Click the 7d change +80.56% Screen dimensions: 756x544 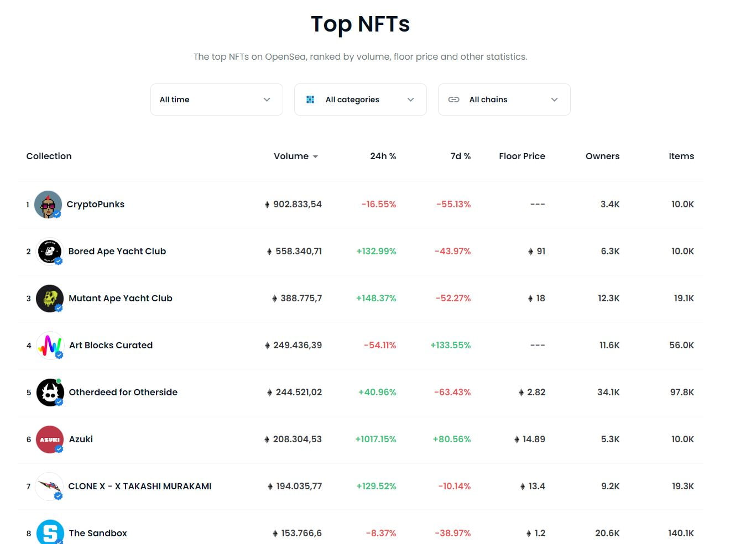452,440
